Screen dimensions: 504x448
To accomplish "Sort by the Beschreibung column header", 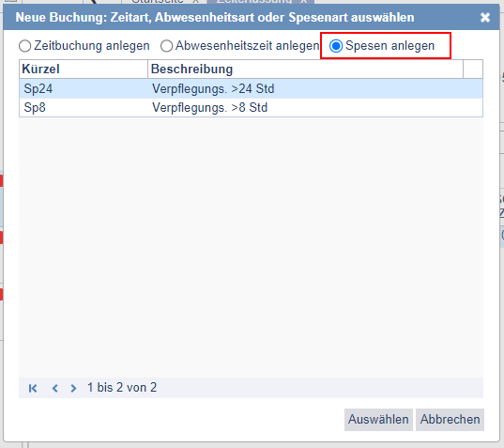I will point(305,70).
